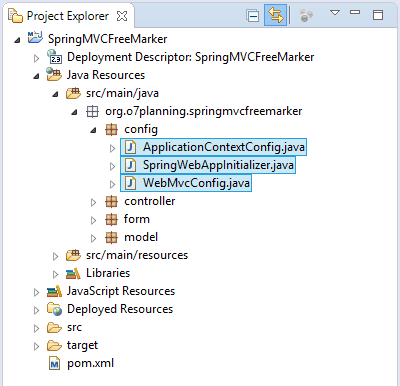This screenshot has height=386, width=400.
Task: Collapse the SpringMVCFreeMarker project node
Action: 17,40
